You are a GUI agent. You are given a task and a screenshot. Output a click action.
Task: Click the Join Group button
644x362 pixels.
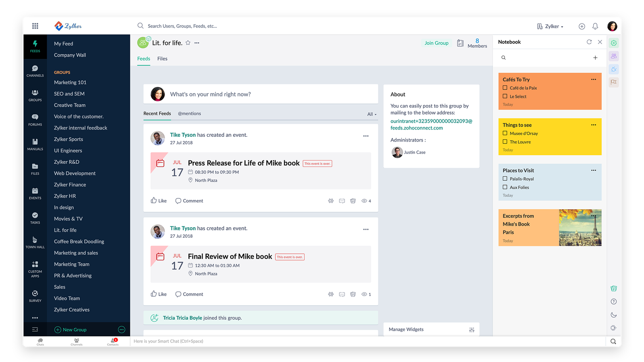click(436, 43)
